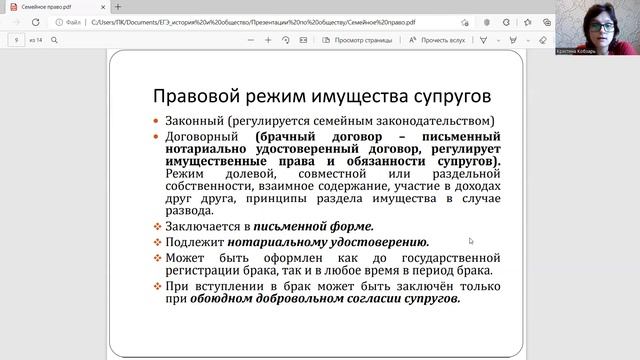640x360 pixels.
Task: Open PDF search magnifier
Action: 54,40
